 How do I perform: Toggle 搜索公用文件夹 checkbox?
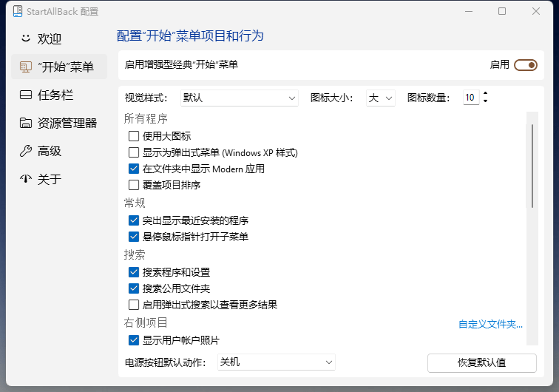134,288
